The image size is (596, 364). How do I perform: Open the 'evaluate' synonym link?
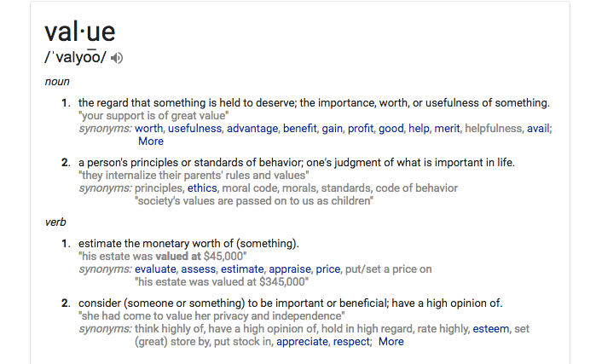pyautogui.click(x=157, y=269)
